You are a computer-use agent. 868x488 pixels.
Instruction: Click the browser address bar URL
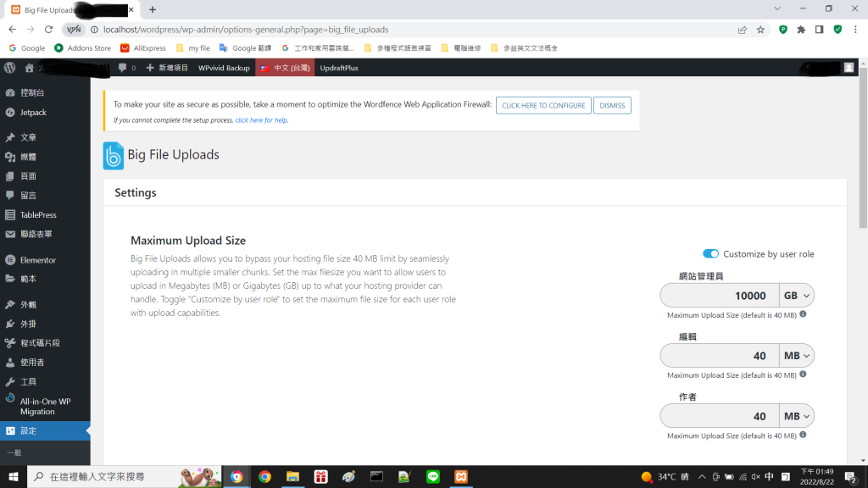[246, 30]
